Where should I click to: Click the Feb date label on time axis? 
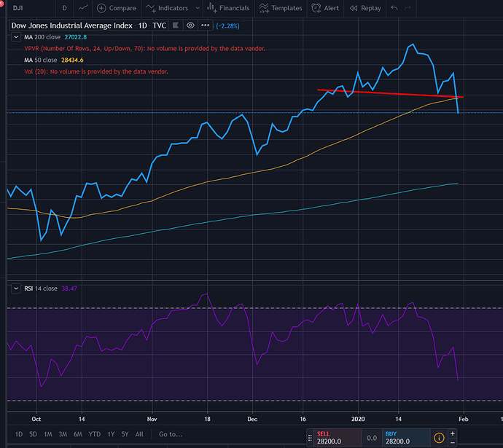click(x=464, y=419)
